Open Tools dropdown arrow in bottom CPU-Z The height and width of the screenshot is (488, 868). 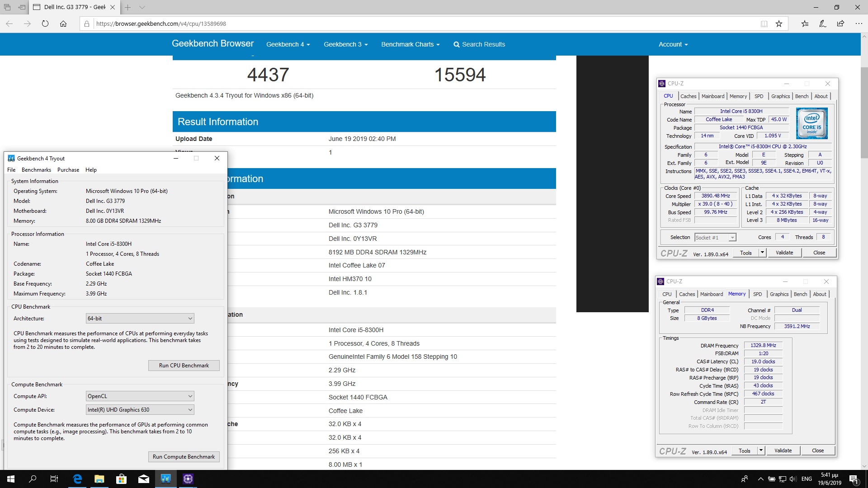coord(761,451)
